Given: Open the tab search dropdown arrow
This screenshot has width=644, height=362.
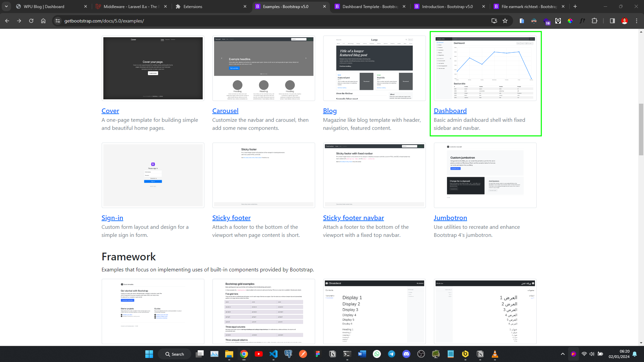Looking at the screenshot, I should point(6,6).
